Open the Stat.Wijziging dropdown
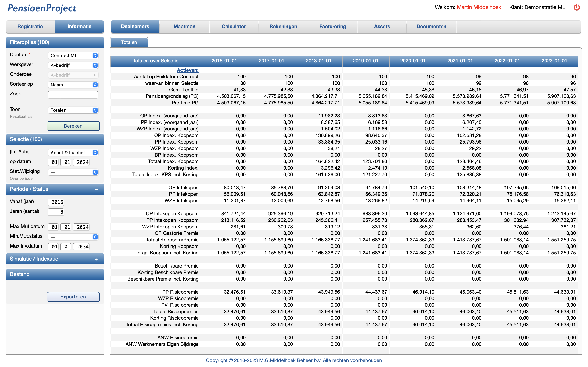 click(x=73, y=172)
